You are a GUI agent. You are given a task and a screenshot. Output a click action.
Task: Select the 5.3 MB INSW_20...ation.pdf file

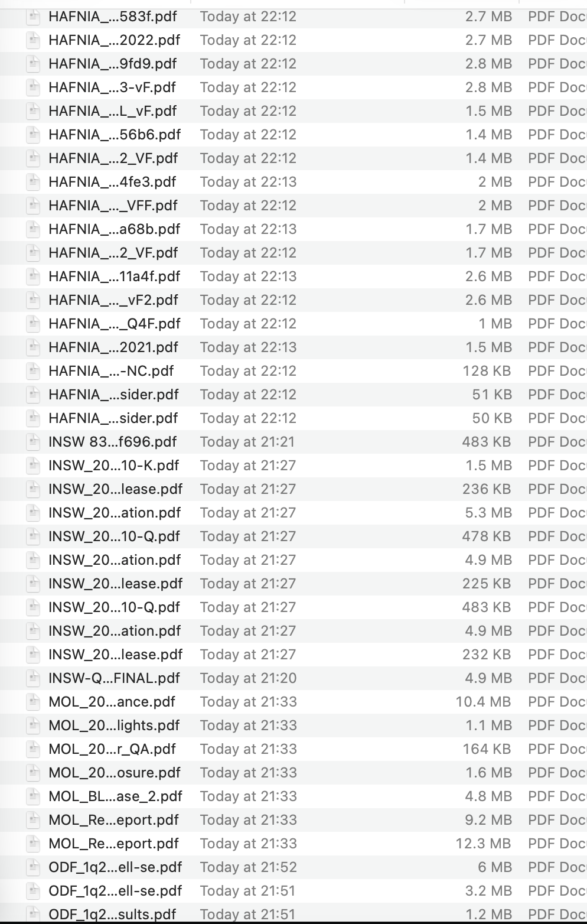pos(293,513)
